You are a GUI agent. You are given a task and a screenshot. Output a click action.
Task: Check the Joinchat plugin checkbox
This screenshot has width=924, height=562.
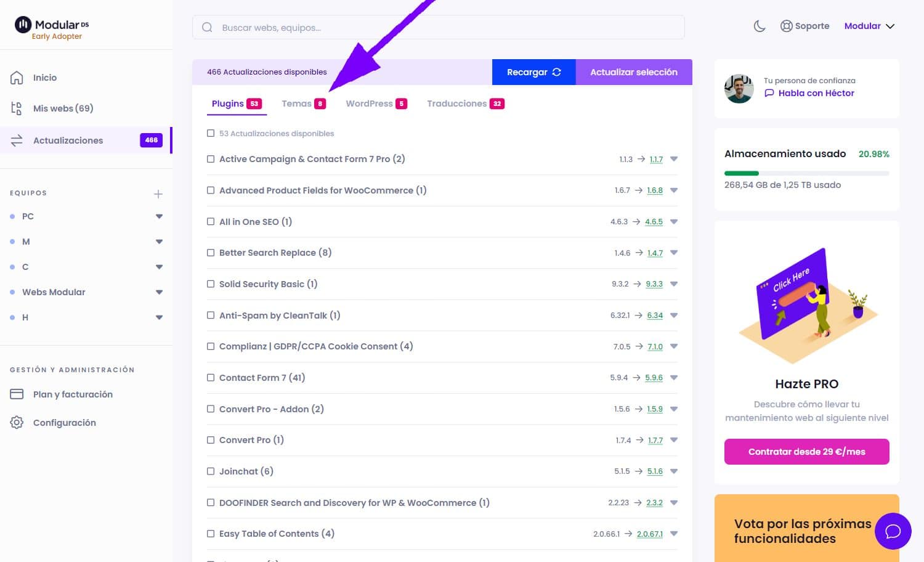click(211, 471)
